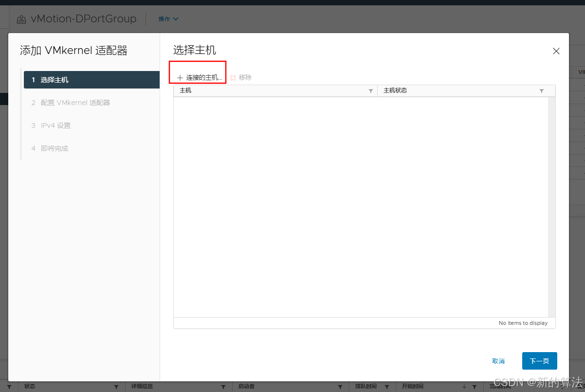Click the 连接的主机 add hosts label
Viewport: 585px width, 392px height.
tap(204, 78)
